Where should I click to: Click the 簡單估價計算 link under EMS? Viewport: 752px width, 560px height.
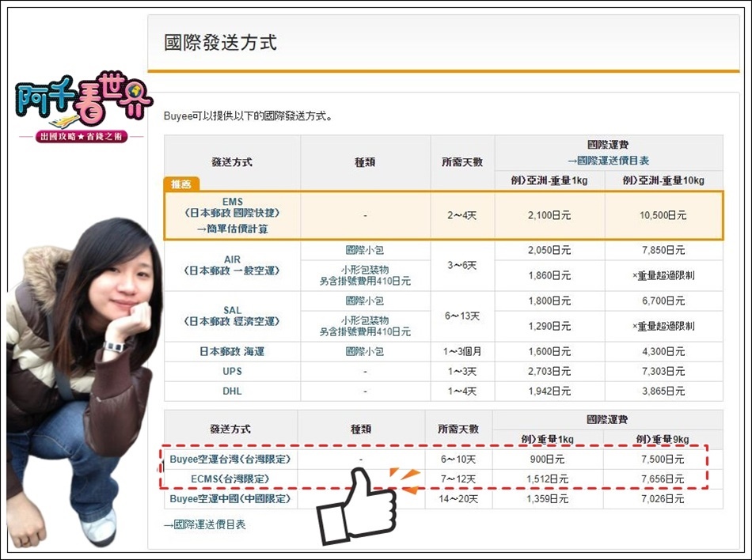click(x=232, y=229)
